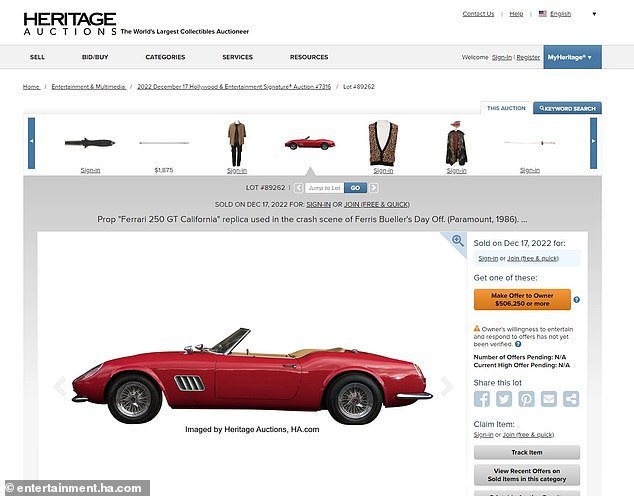This screenshot has width=634, height=496.
Task: Share lot on Pinterest
Action: [x=526, y=399]
